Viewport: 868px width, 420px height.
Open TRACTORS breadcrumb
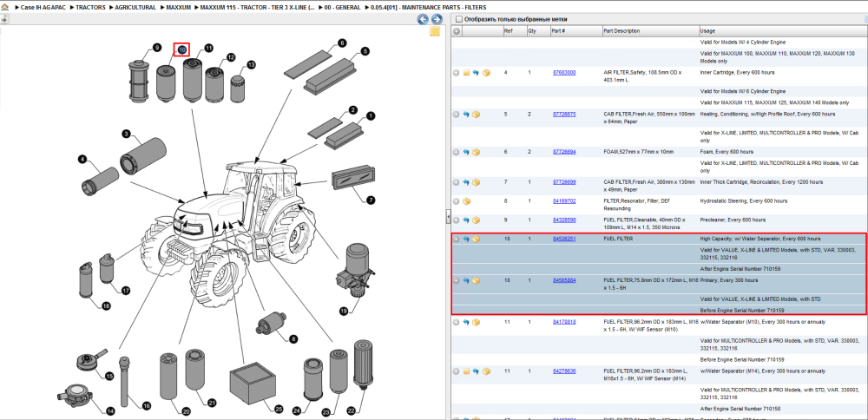[x=91, y=8]
